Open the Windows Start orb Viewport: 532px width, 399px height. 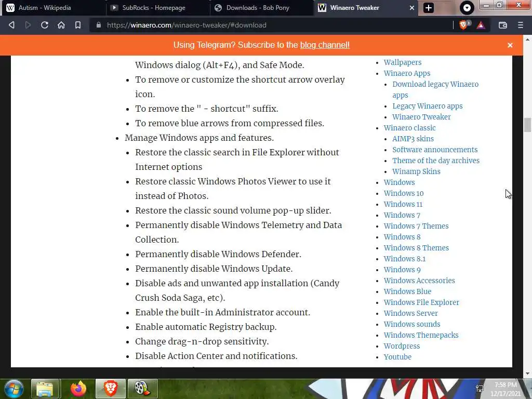tap(14, 389)
